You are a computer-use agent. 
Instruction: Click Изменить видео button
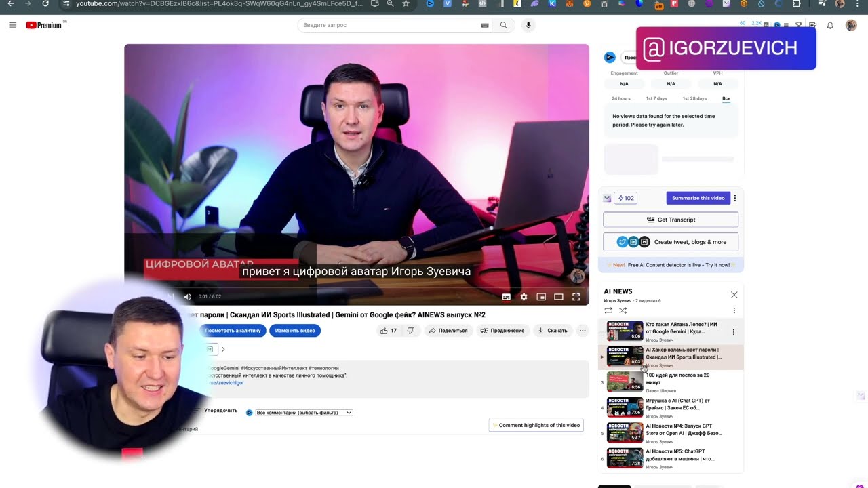pos(295,331)
